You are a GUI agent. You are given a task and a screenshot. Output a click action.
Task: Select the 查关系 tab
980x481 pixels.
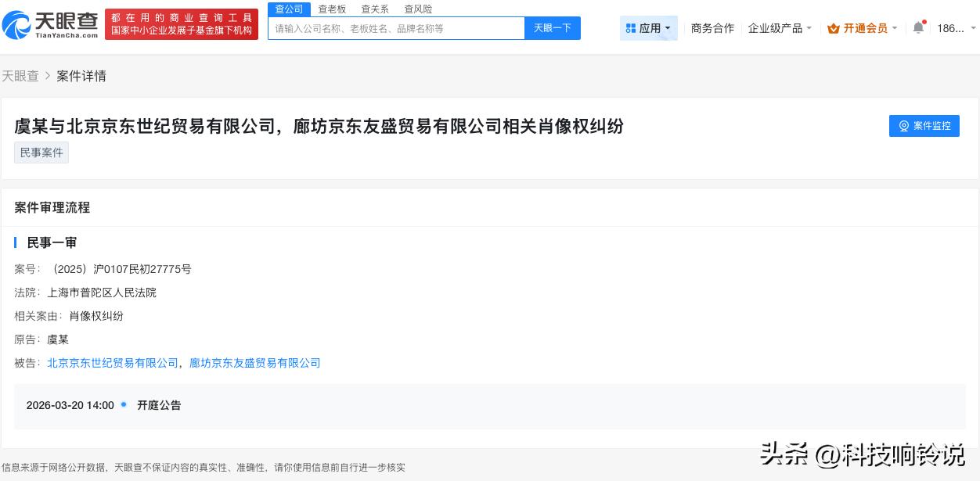pyautogui.click(x=375, y=9)
